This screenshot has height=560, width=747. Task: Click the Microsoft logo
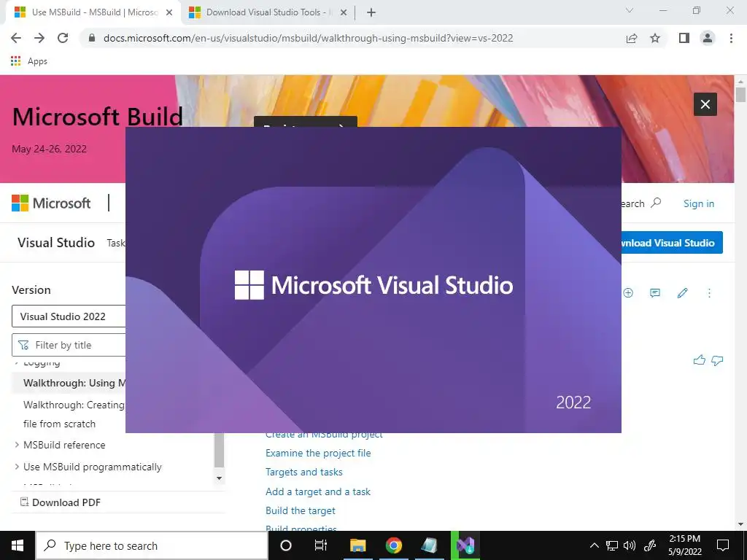51,203
